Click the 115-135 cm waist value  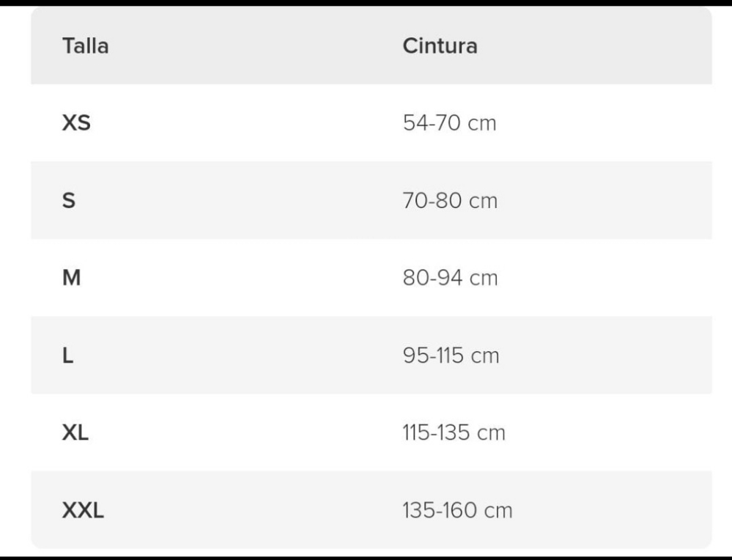point(454,432)
